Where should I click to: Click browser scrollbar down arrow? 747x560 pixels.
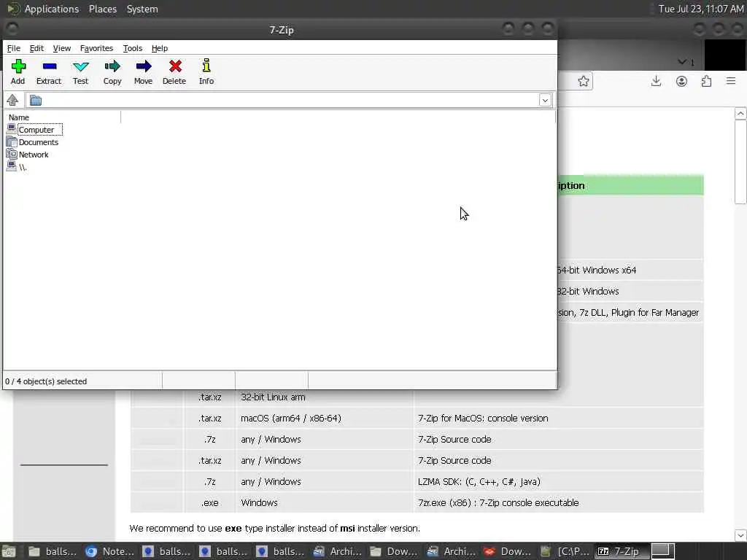pos(740,535)
